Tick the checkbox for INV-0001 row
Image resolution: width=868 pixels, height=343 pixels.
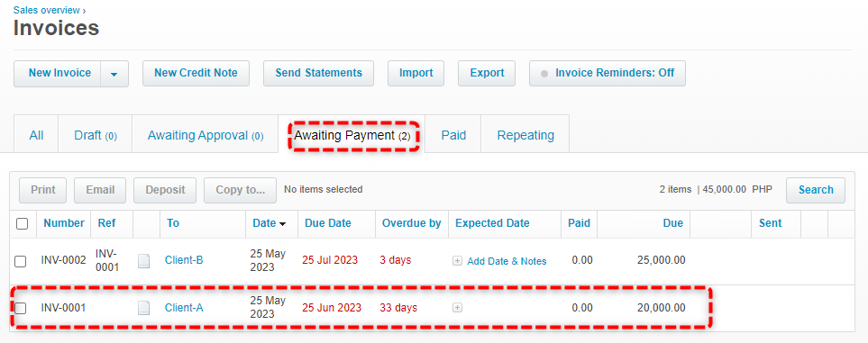click(x=21, y=308)
